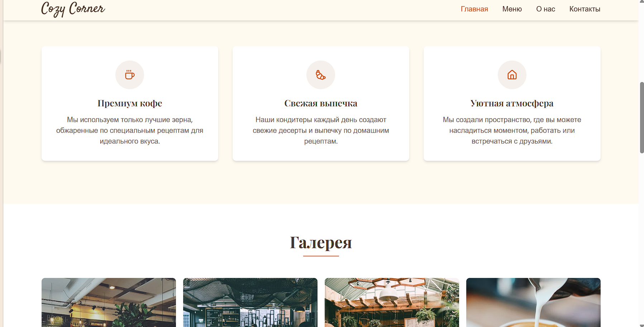Click the scrollbar down arrow

641,325
